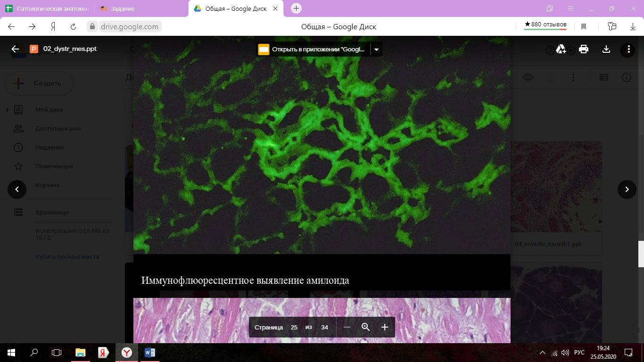Open Task View on the taskbar
Screen dimensions: 644x362
[57, 353]
